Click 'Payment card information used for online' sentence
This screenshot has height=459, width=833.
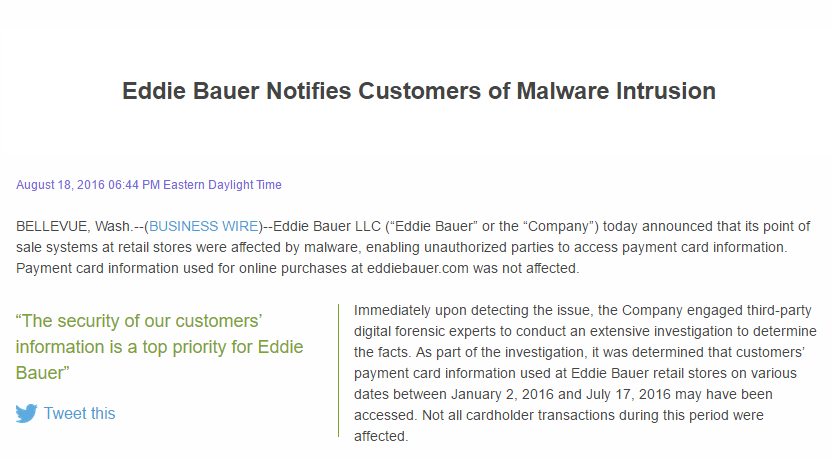298,268
